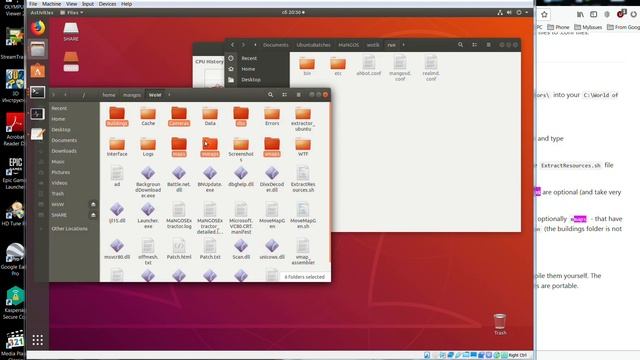Open the clock in the Ubuntu top bar
Screen dimensions: 640x360
(293, 13)
